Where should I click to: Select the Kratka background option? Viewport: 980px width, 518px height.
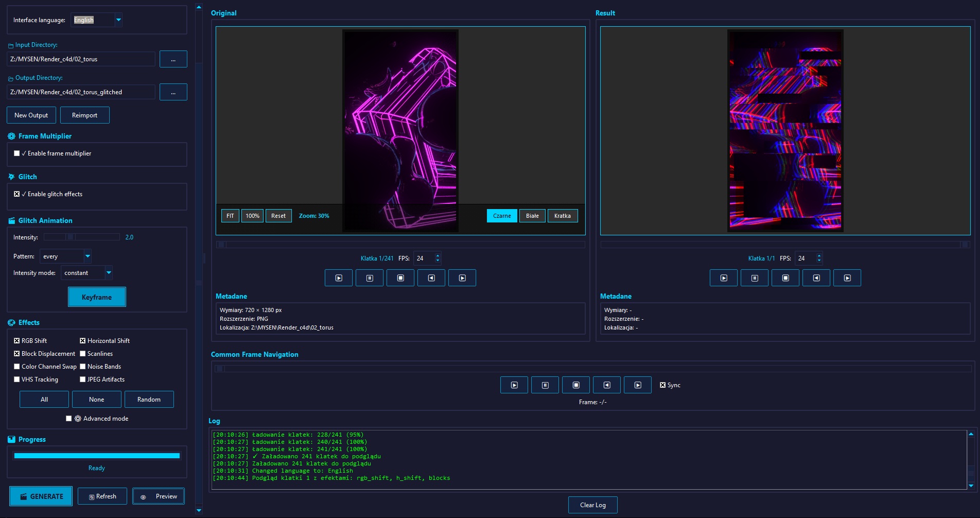pyautogui.click(x=562, y=216)
